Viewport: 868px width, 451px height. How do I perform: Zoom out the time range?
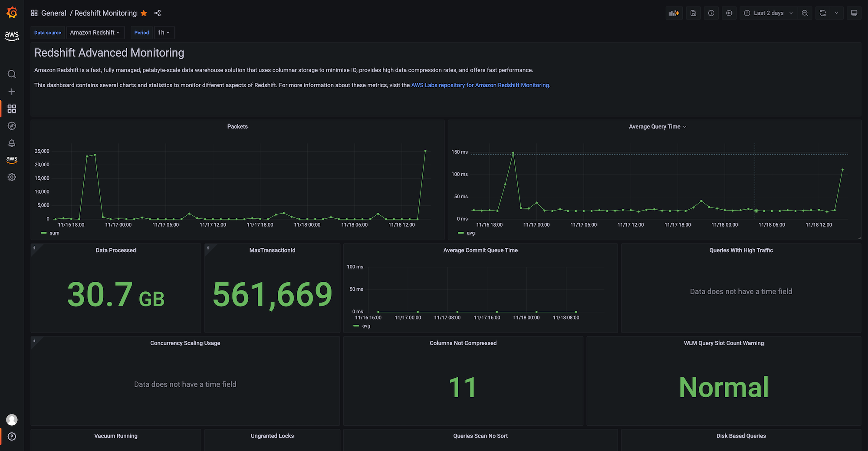point(805,13)
